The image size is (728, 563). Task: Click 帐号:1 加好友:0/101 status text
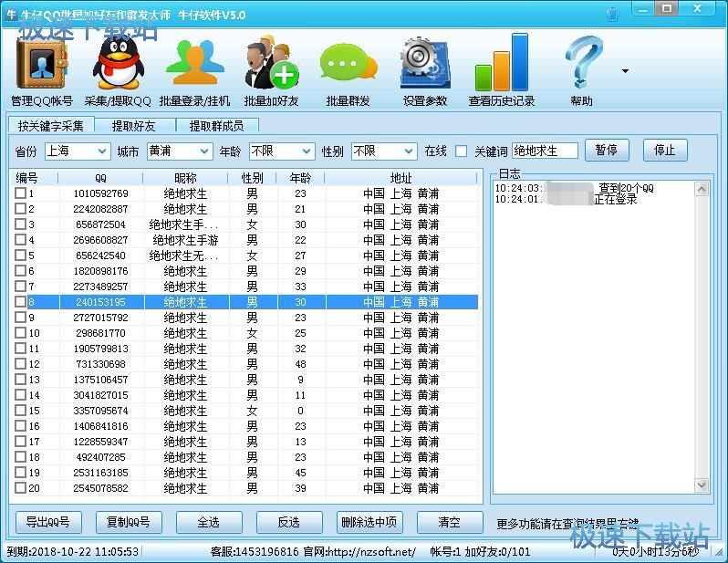pos(480,551)
